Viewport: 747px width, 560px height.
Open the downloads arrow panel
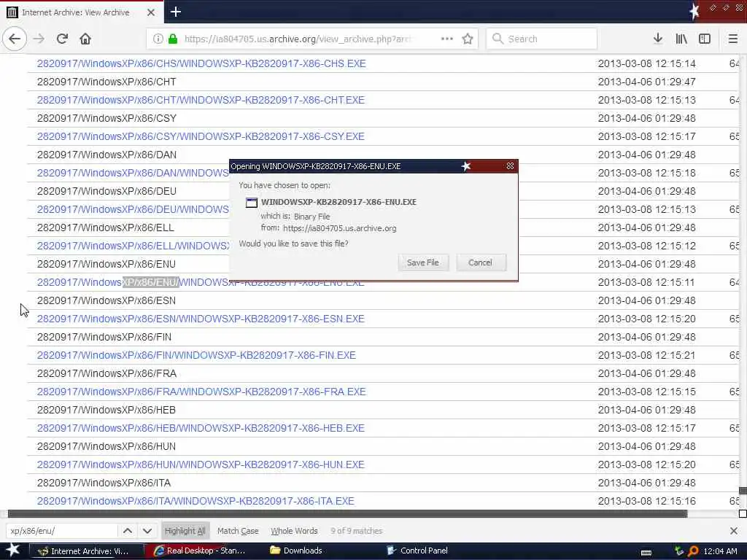pyautogui.click(x=658, y=39)
